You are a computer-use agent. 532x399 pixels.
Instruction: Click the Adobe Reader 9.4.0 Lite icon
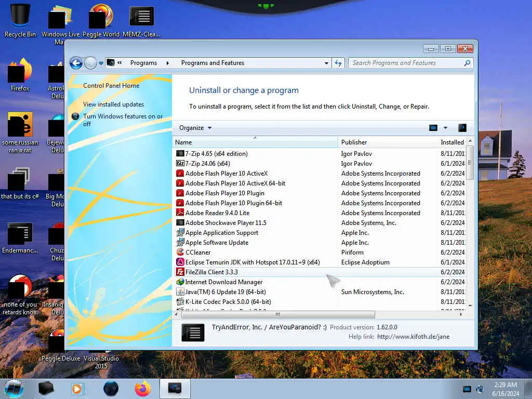pyautogui.click(x=180, y=212)
